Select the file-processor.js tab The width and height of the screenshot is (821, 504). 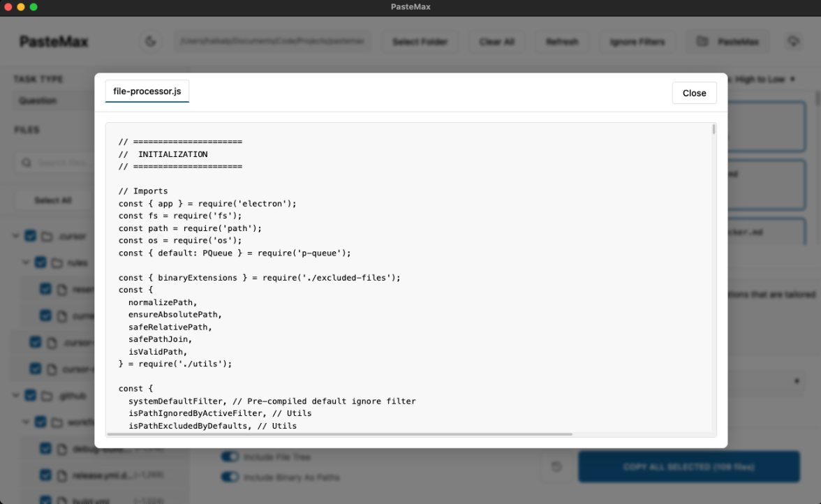[x=147, y=91]
